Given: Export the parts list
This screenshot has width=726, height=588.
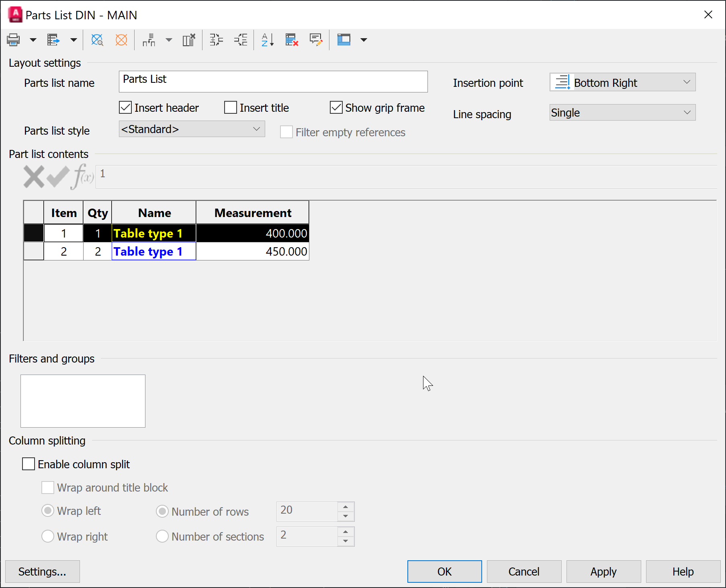Looking at the screenshot, I should pos(53,39).
